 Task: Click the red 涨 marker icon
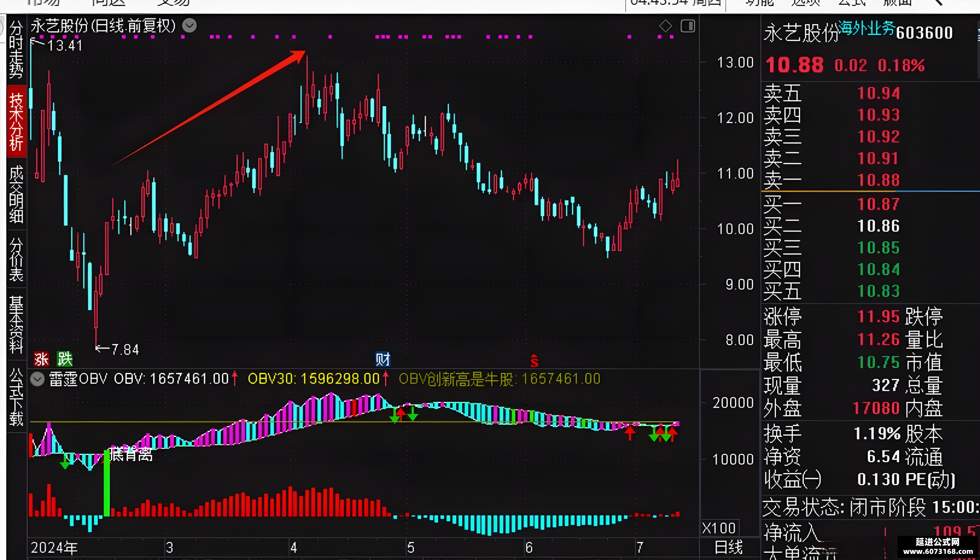pyautogui.click(x=41, y=359)
